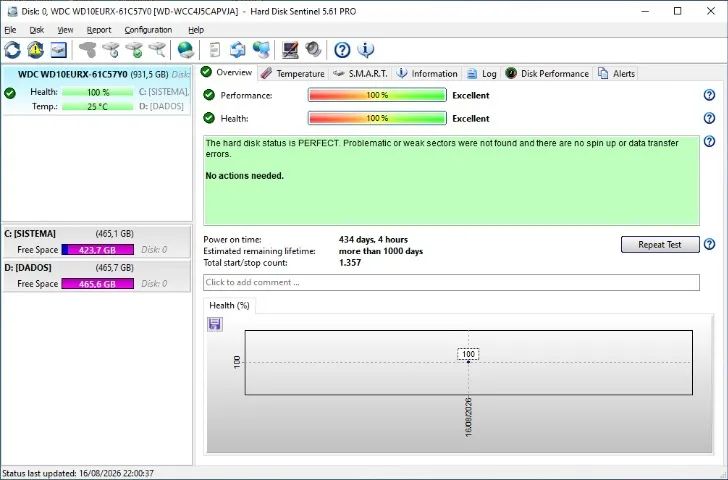Select the Health (%) graph tab
The image size is (728, 480).
pos(229,305)
